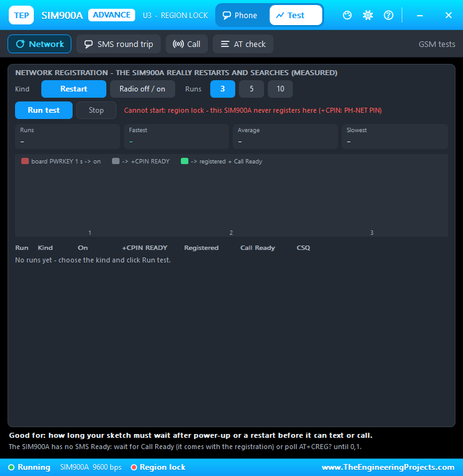
Task: Click the region lock error message
Action: 253,110
